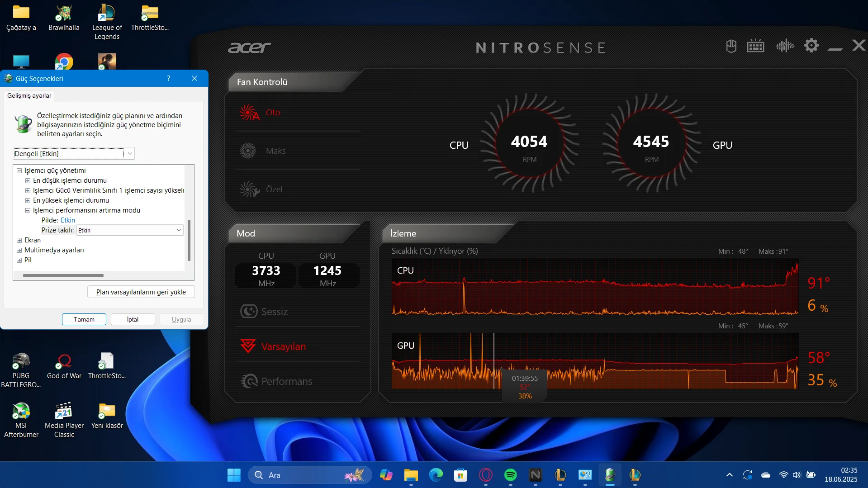
Task: Expand En yüksek işlemci durumu node
Action: coord(28,200)
